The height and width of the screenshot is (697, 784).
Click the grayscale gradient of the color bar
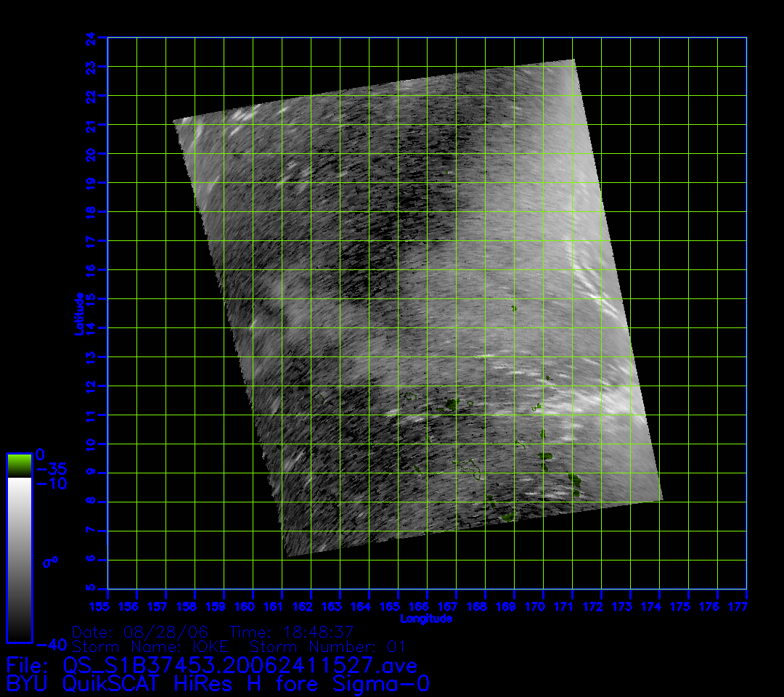tap(19, 559)
